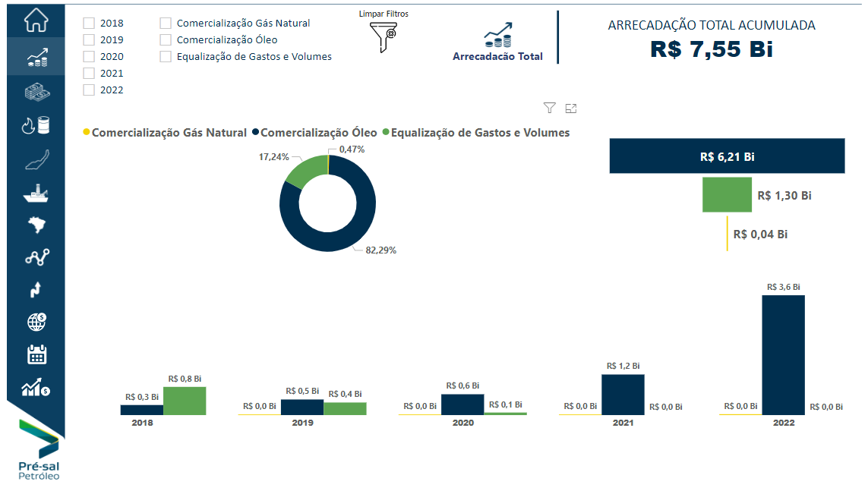This screenshot has height=491, width=868.
Task: Open the globe with dollar sign icon
Action: (x=36, y=322)
